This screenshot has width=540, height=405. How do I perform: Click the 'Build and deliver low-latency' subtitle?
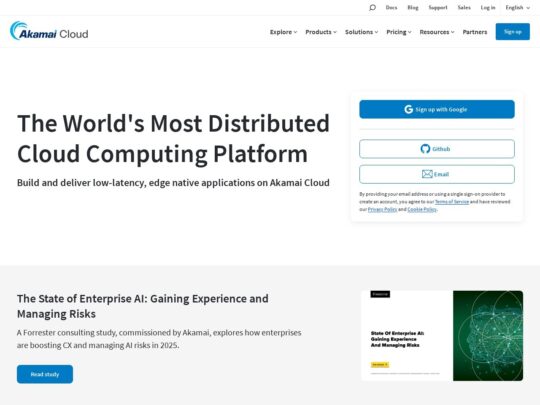[173, 183]
